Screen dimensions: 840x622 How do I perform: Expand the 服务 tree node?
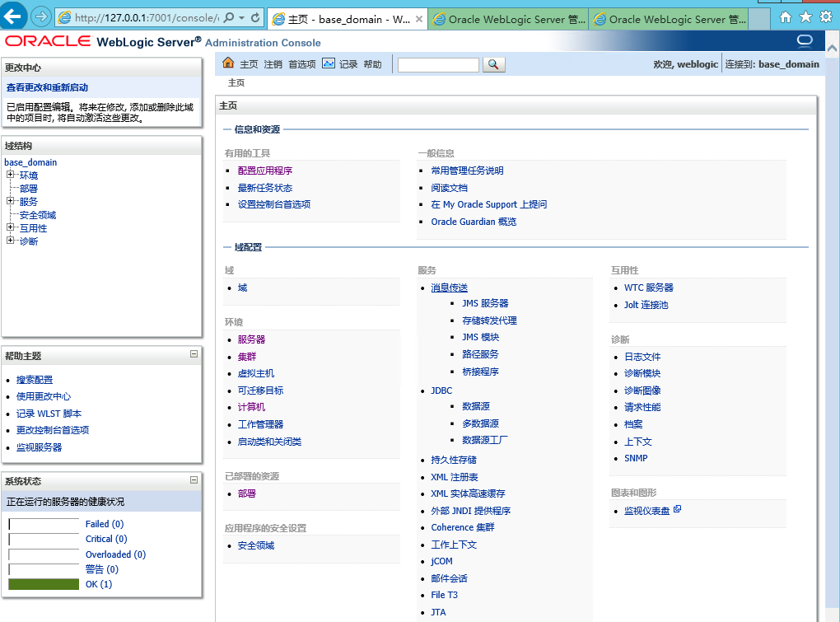click(10, 200)
